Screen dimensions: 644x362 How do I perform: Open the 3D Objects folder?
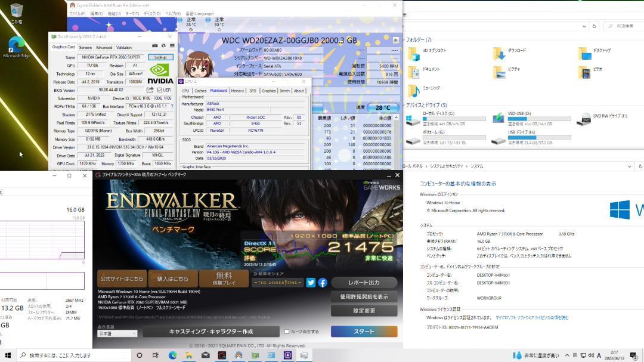point(427,54)
